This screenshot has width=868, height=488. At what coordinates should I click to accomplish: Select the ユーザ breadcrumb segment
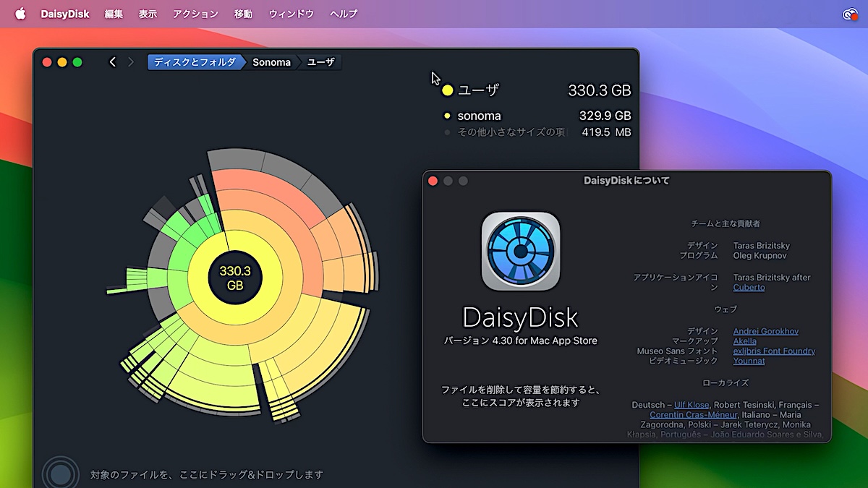click(321, 62)
